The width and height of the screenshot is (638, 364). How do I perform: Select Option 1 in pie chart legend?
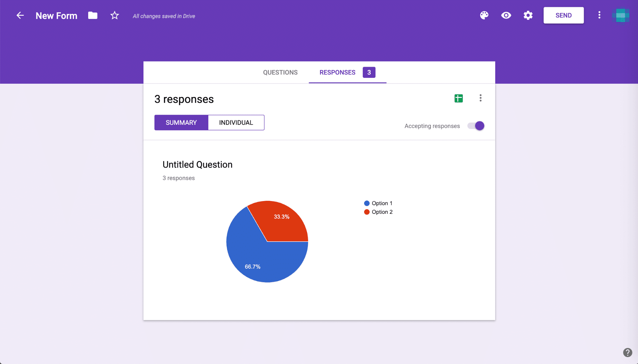pyautogui.click(x=382, y=203)
